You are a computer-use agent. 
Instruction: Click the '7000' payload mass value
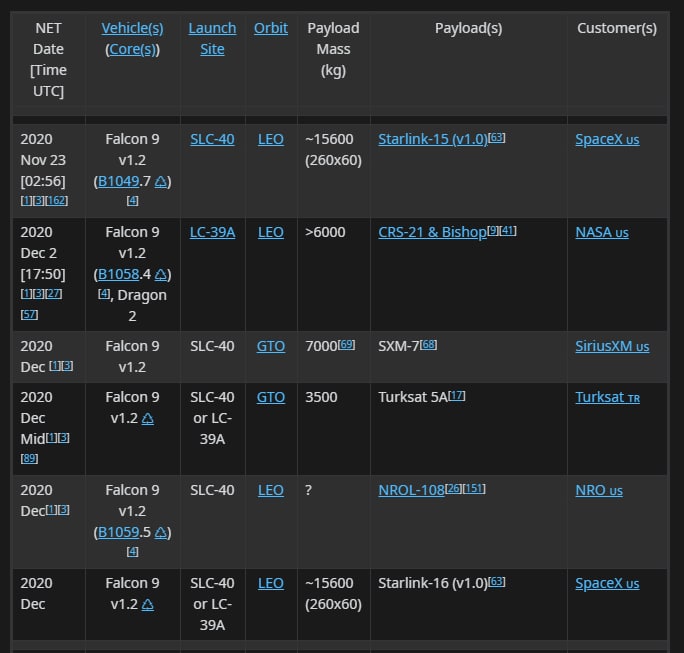point(321,346)
